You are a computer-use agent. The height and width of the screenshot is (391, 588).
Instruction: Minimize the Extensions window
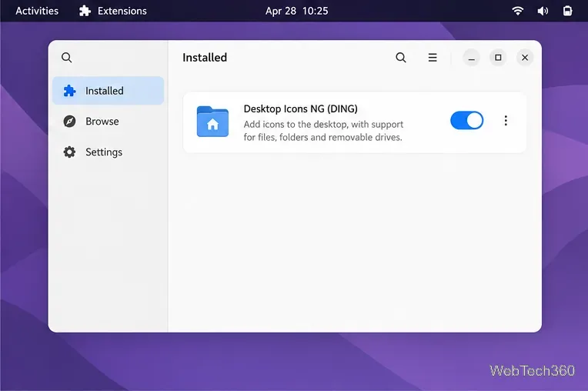[x=471, y=58]
